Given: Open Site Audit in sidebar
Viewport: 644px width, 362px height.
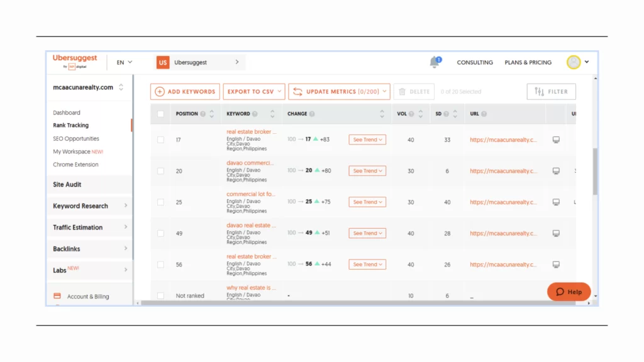Looking at the screenshot, I should click(x=89, y=185).
